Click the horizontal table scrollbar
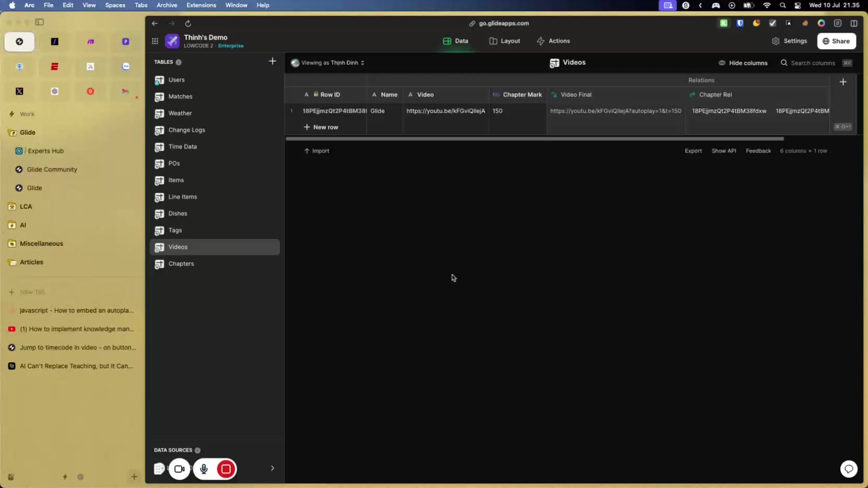This screenshot has height=488, width=868. tap(534, 139)
